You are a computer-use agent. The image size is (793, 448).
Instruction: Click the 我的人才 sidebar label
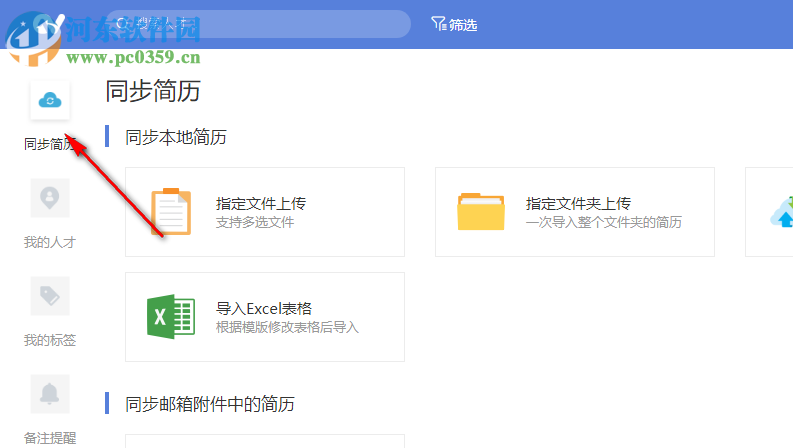click(x=50, y=242)
